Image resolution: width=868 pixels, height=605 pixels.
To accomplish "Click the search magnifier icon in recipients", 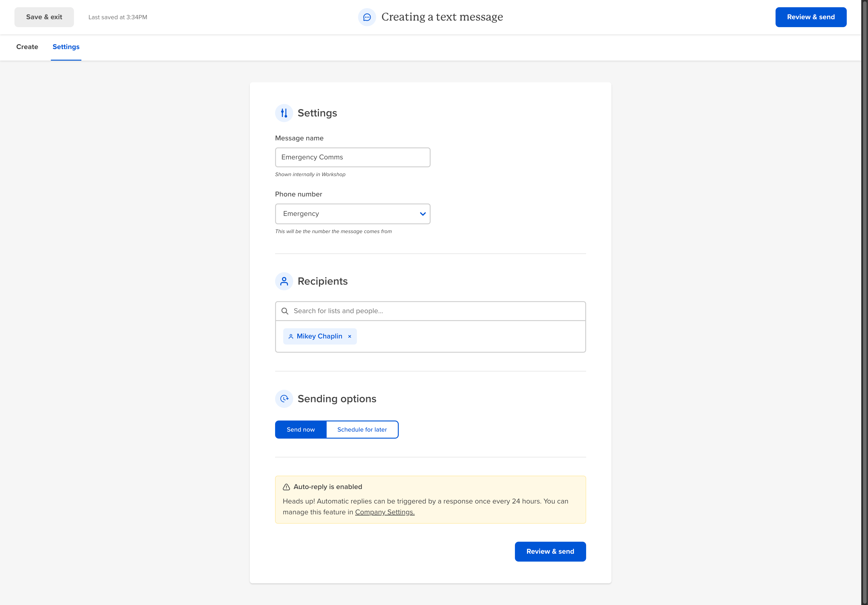I will (x=285, y=311).
